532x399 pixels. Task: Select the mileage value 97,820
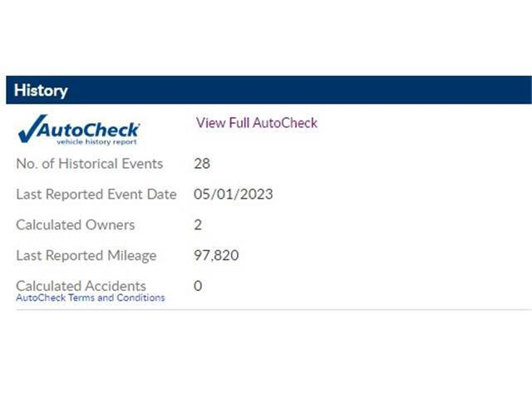(x=216, y=255)
